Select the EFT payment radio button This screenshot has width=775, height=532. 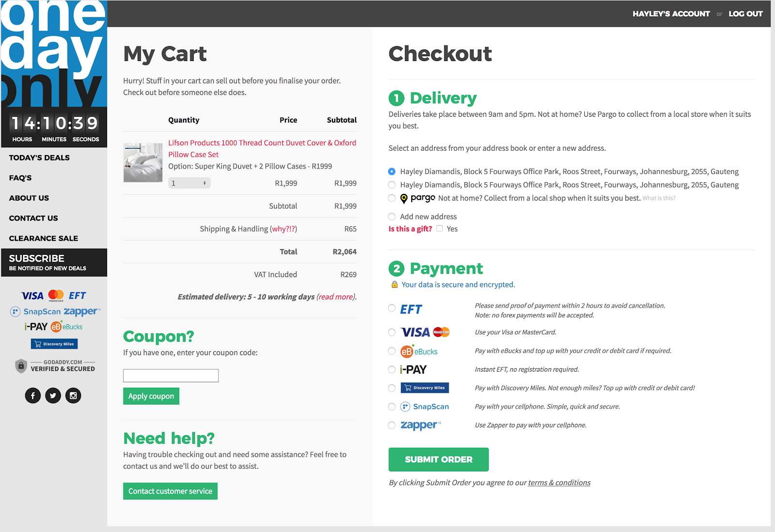click(391, 308)
